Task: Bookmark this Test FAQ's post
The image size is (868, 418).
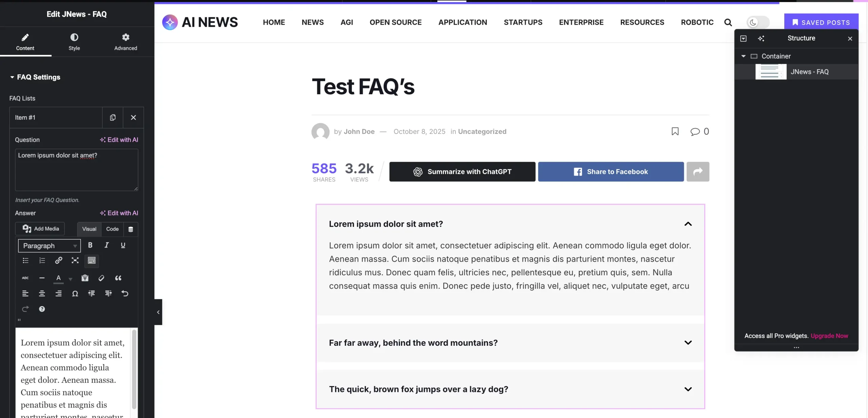Action: tap(675, 131)
